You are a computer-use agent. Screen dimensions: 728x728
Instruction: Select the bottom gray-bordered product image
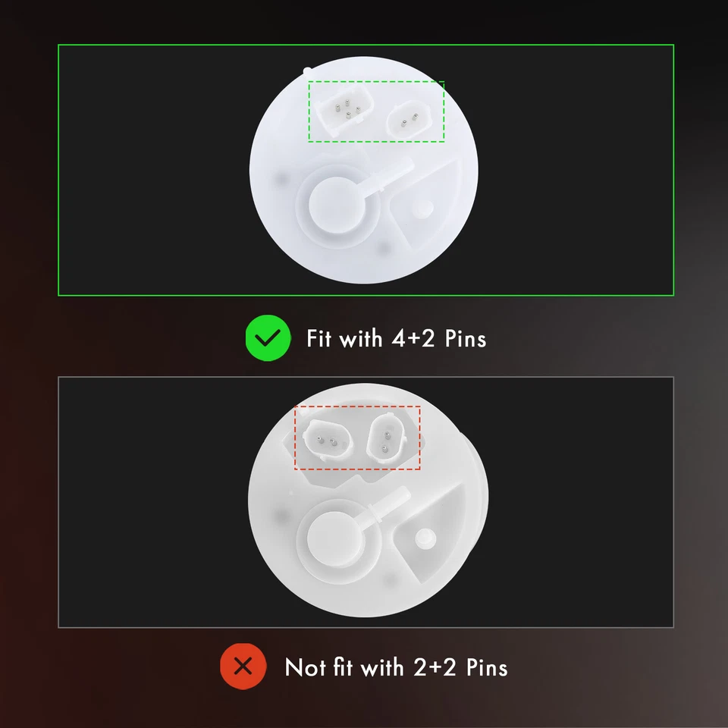(366, 502)
